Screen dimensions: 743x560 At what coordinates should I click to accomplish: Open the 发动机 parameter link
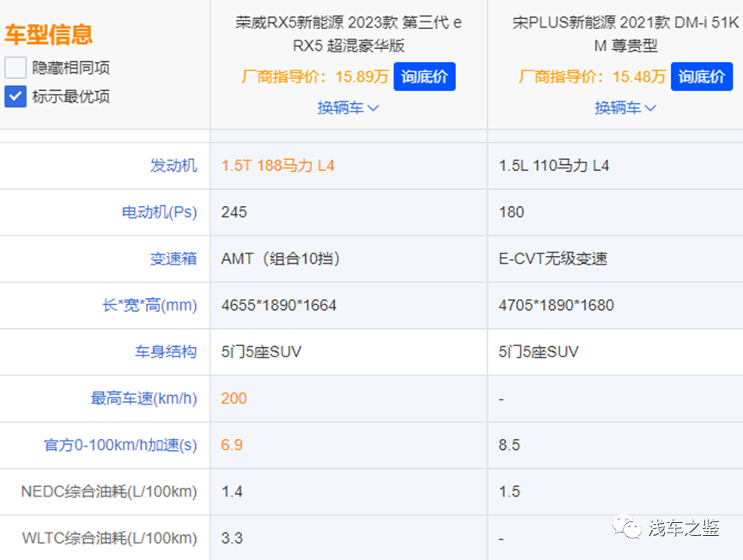pyautogui.click(x=174, y=166)
